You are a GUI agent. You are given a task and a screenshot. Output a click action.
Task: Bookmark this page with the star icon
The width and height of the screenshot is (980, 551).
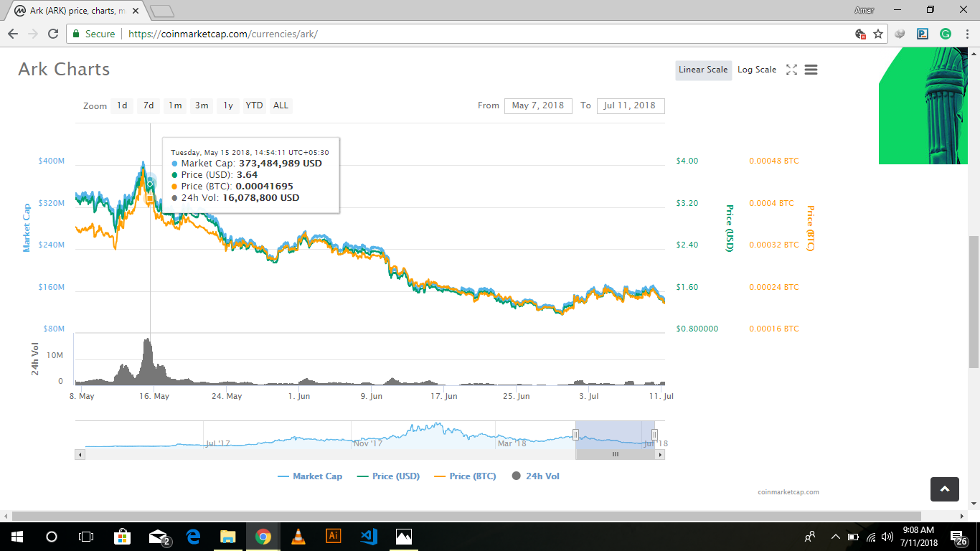pyautogui.click(x=878, y=34)
